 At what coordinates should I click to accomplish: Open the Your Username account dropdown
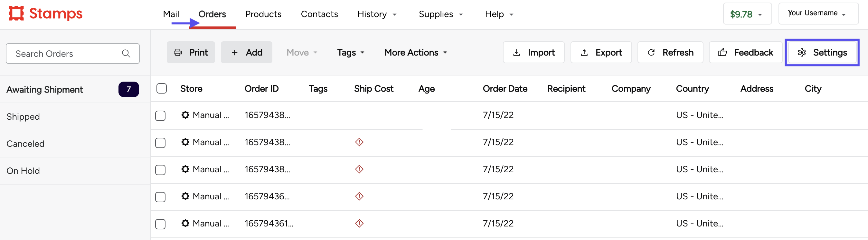(818, 14)
